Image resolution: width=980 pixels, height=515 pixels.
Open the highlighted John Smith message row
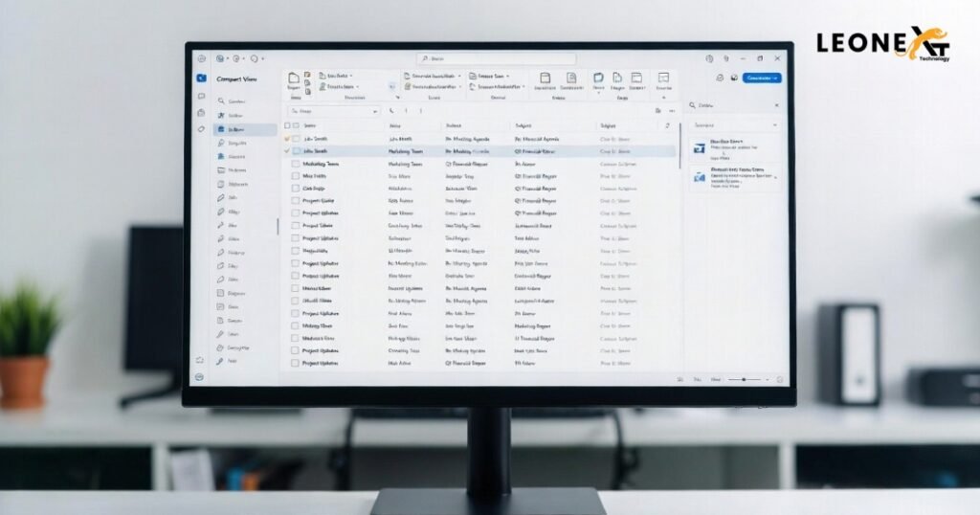click(480, 151)
